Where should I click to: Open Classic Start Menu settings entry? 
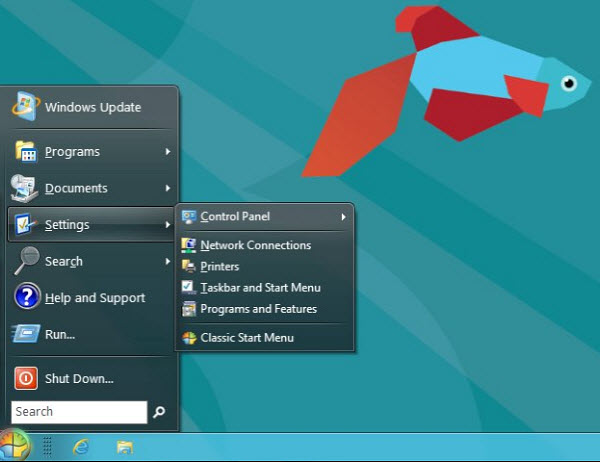pos(247,338)
